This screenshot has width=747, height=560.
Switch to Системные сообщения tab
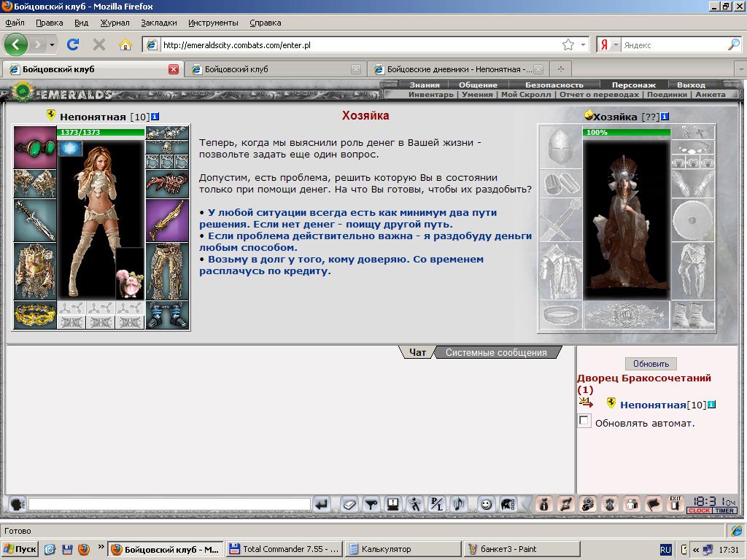(496, 352)
